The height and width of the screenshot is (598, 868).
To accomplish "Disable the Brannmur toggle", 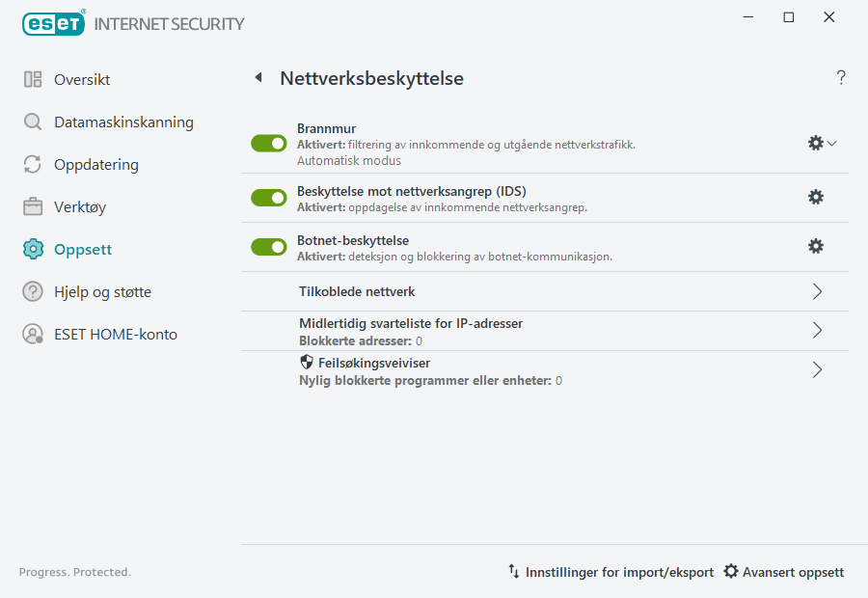I will (x=268, y=143).
